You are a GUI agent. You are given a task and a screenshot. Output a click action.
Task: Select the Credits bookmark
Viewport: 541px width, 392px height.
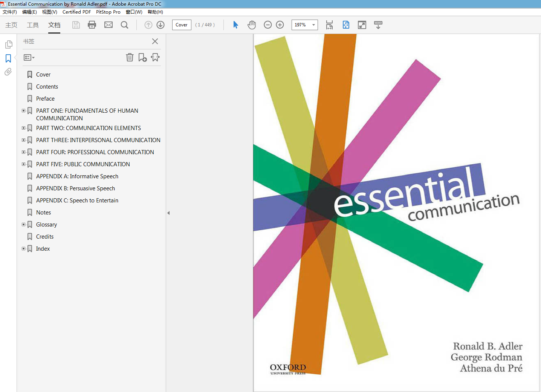pos(45,237)
